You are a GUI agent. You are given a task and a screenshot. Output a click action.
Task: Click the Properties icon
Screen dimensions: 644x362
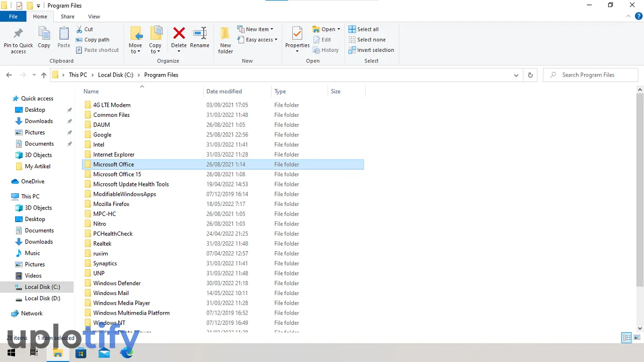(x=297, y=33)
